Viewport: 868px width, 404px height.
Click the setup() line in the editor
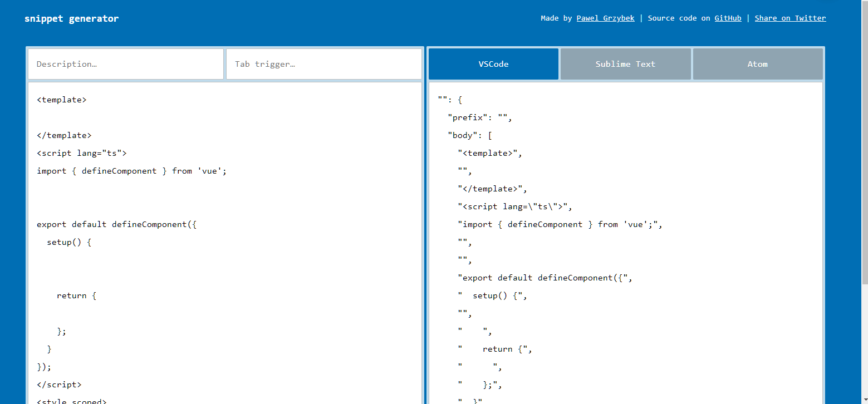[x=68, y=243]
